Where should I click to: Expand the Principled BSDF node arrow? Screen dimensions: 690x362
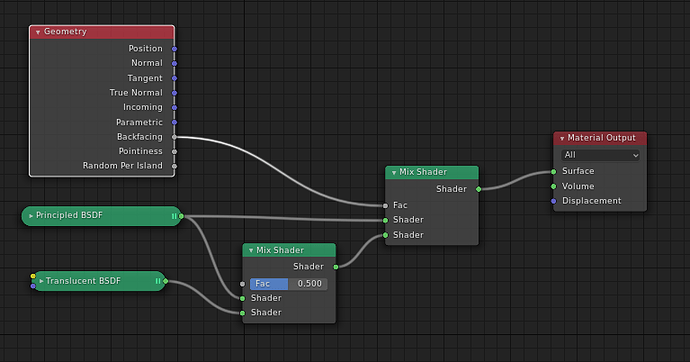click(31, 216)
